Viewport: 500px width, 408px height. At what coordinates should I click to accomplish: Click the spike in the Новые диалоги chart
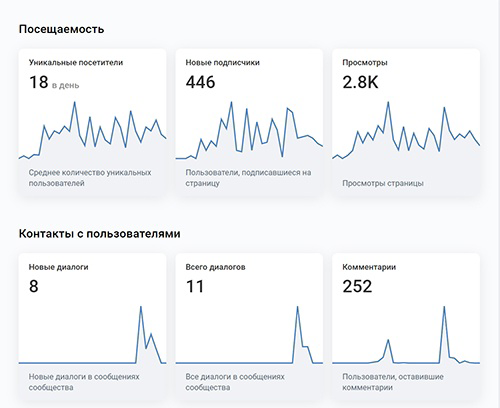(141, 307)
